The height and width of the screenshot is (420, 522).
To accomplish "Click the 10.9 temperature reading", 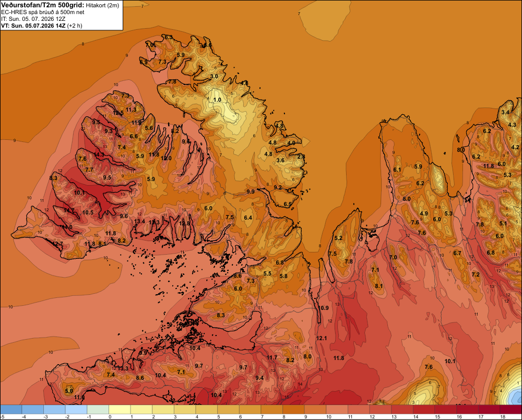I will pos(323,308).
